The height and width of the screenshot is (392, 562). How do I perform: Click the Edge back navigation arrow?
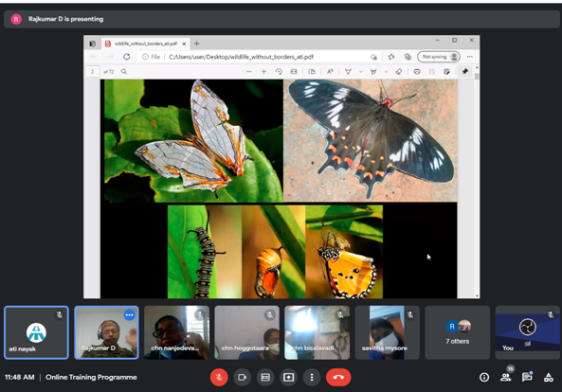coord(94,57)
